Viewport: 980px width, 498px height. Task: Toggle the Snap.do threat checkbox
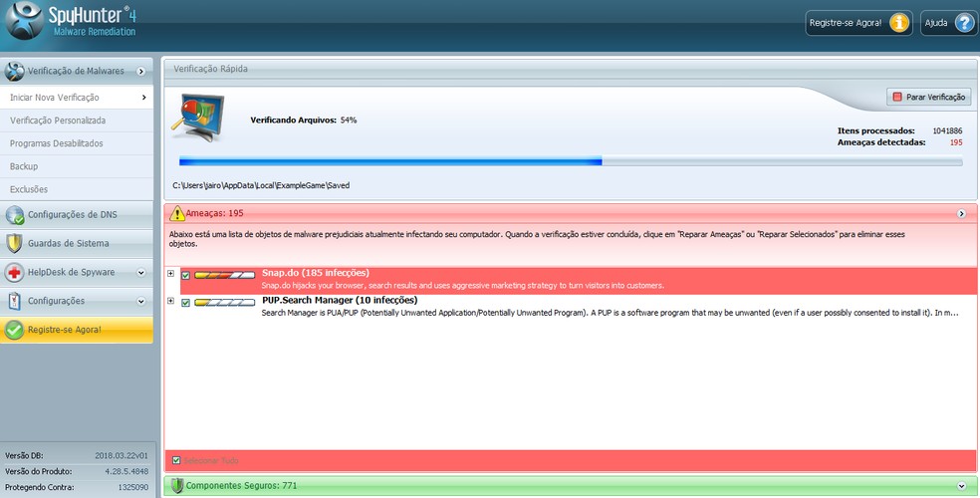[185, 275]
